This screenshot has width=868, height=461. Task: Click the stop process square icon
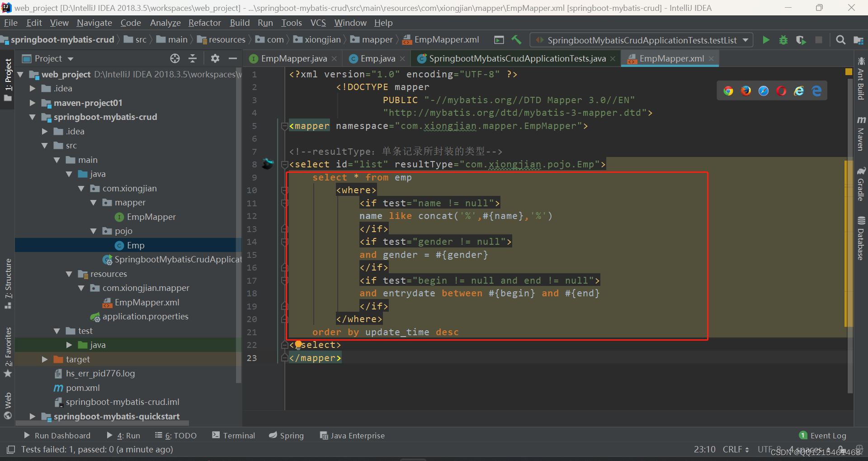click(x=819, y=40)
